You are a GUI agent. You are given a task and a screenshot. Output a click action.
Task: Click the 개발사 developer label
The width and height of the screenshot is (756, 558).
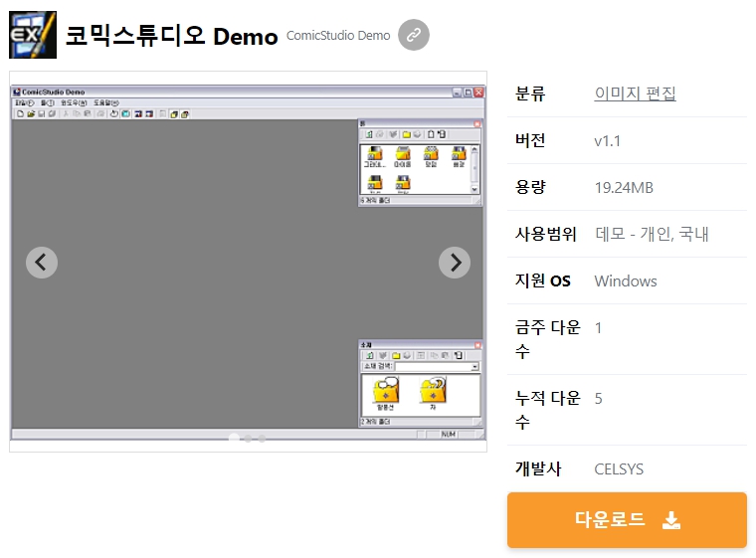[537, 468]
